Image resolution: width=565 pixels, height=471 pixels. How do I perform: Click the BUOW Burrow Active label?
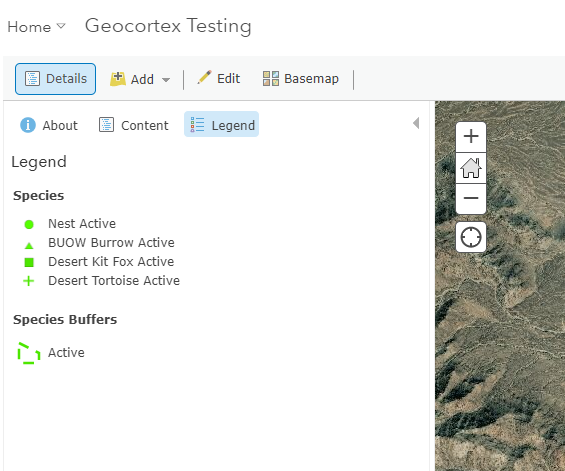coord(111,243)
